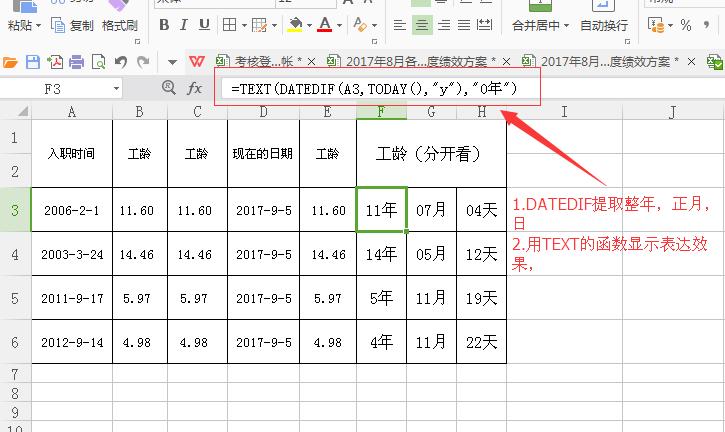Image resolution: width=725 pixels, height=432 pixels.
Task: Click the cell borders icon
Action: coord(229,25)
